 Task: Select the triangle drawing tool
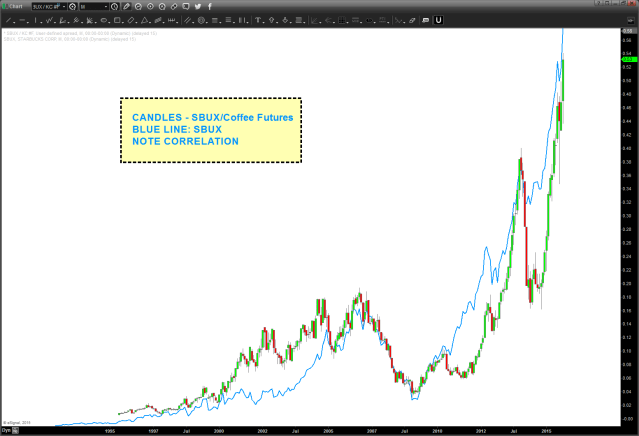tap(144, 20)
